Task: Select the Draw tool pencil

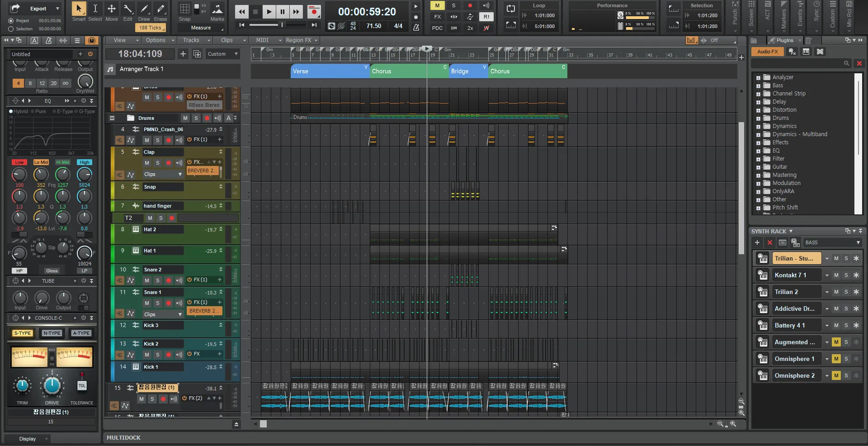Action: coord(144,9)
